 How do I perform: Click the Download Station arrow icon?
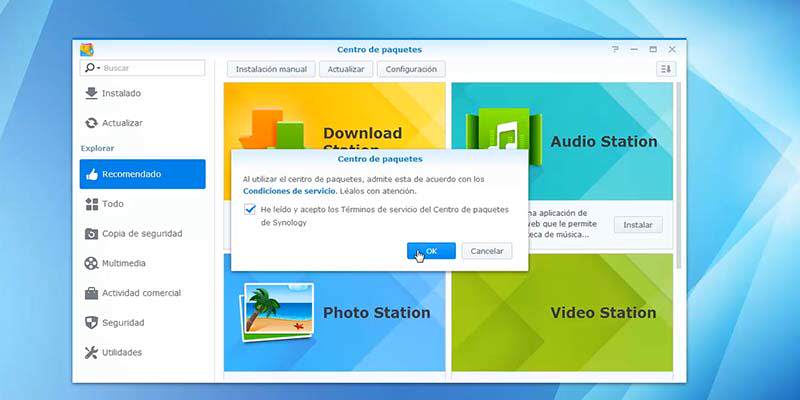click(x=272, y=129)
